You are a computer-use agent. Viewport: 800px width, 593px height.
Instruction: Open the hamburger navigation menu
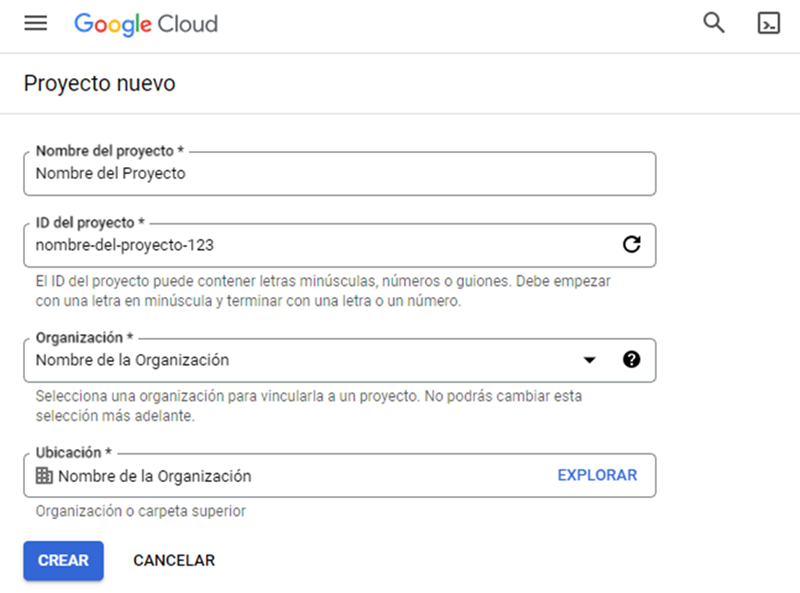(x=36, y=23)
